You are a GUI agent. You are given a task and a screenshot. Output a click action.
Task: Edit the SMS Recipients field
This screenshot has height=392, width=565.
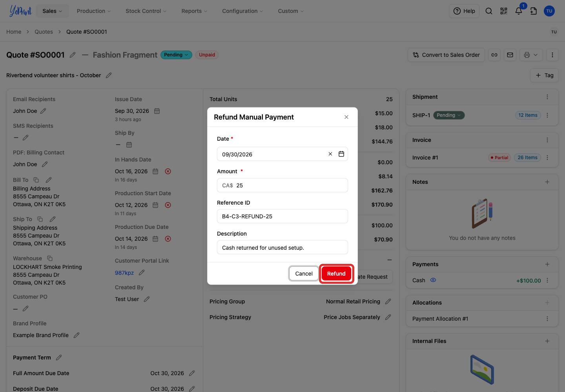coord(26,138)
